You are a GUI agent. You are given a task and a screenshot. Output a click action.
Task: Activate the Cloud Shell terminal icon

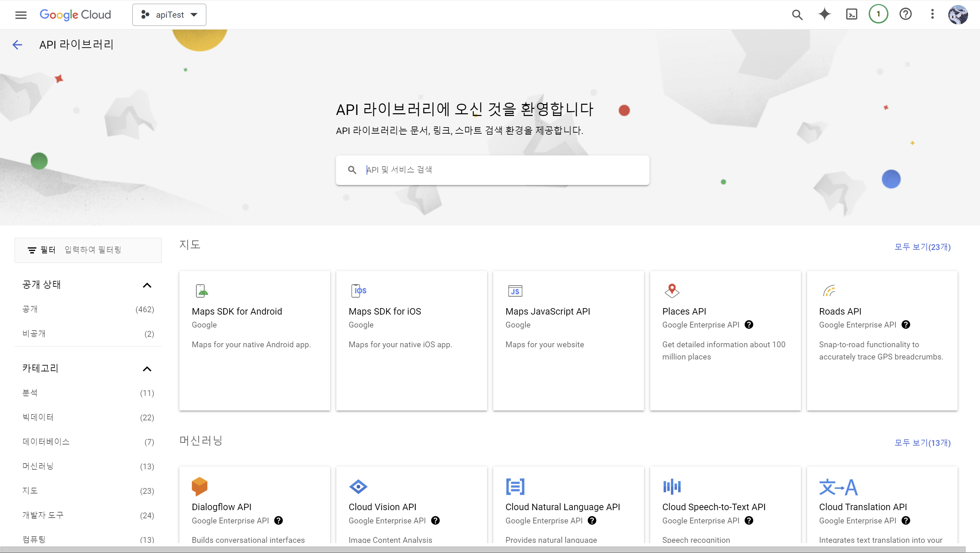click(x=851, y=14)
